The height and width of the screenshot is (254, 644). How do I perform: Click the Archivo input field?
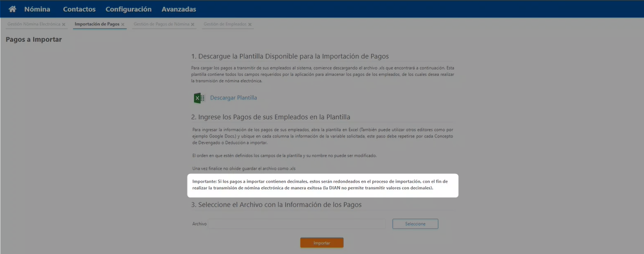click(296, 224)
